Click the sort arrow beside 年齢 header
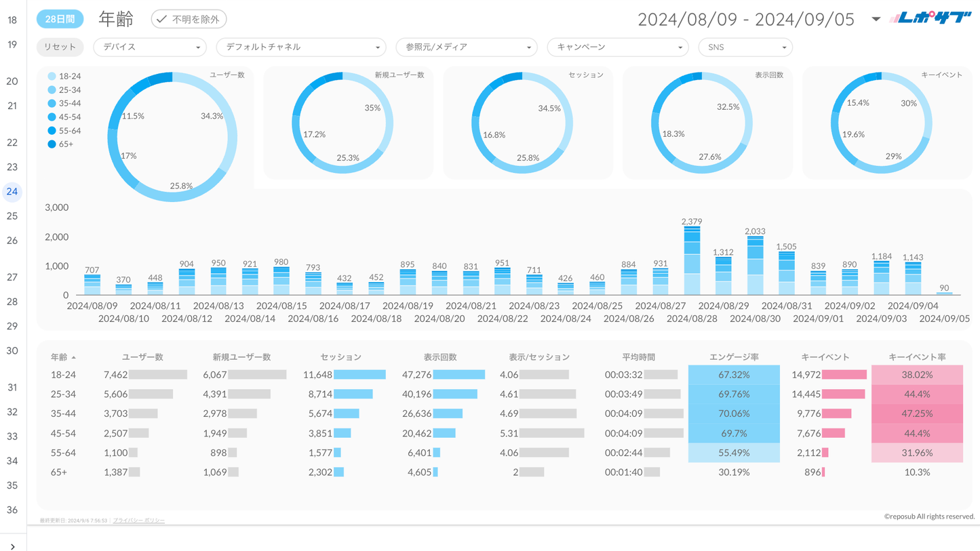Screen dimensions: 980x551 pos(74,357)
